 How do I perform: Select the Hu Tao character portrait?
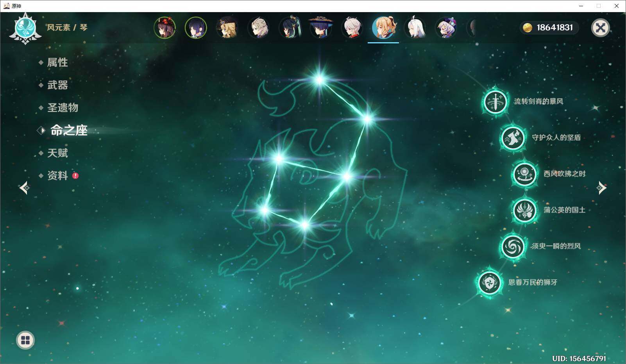(165, 28)
